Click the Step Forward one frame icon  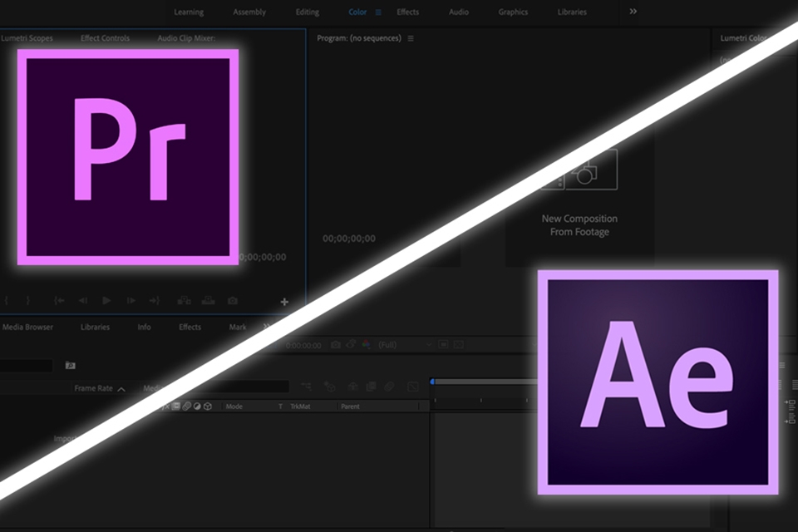pyautogui.click(x=131, y=301)
